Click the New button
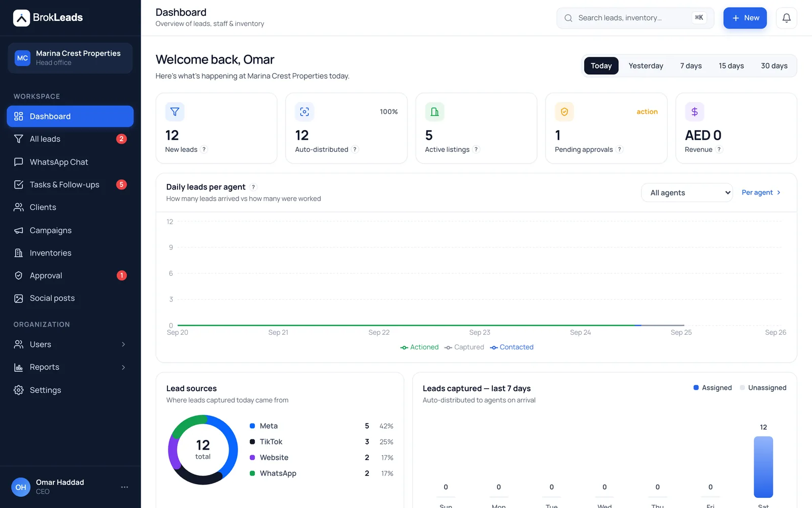This screenshot has height=508, width=812. [745, 18]
